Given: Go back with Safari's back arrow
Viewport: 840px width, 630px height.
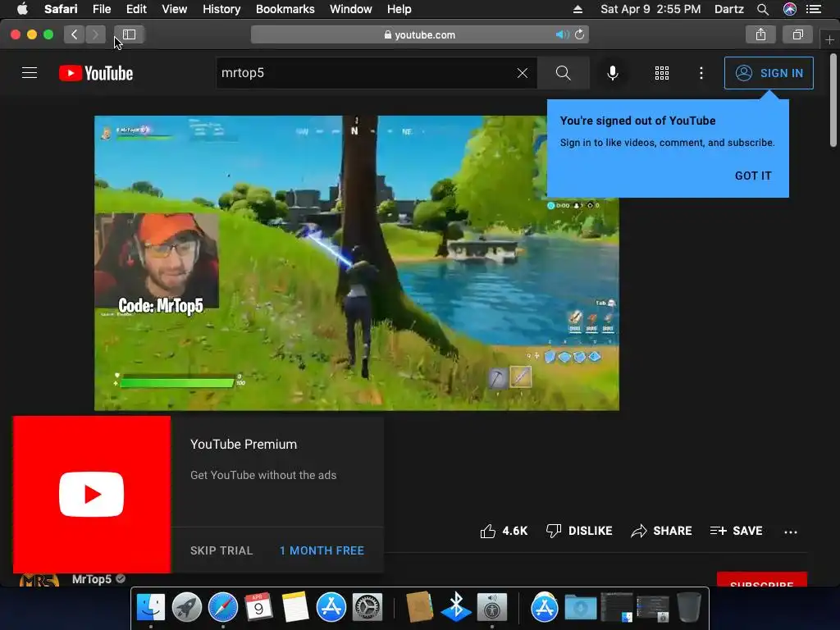Looking at the screenshot, I should pyautogui.click(x=74, y=34).
